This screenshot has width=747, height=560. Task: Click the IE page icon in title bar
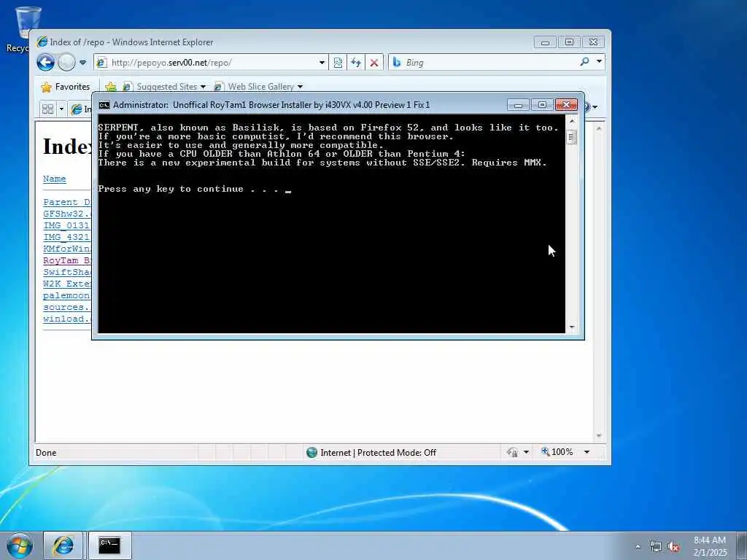pos(42,42)
